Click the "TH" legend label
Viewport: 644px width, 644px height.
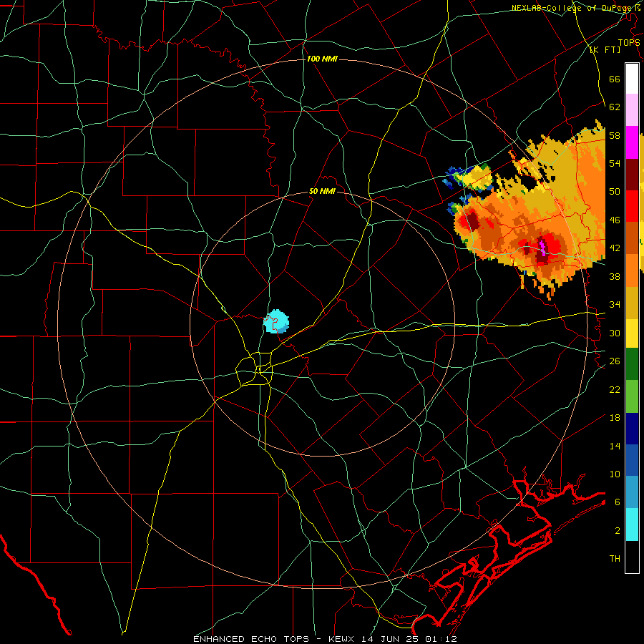tap(615, 559)
